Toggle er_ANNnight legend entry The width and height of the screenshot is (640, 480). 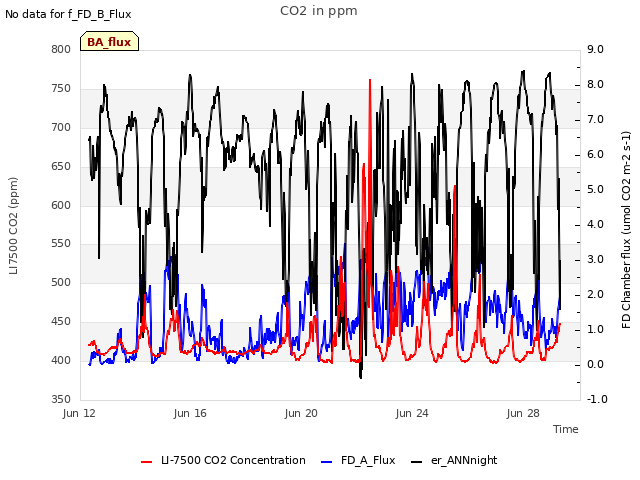click(454, 460)
